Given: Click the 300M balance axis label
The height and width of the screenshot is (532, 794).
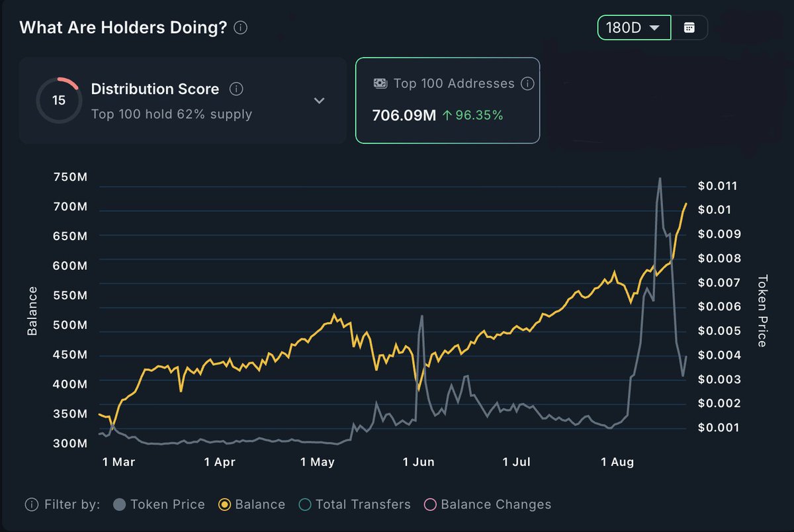Looking at the screenshot, I should coord(71,443).
